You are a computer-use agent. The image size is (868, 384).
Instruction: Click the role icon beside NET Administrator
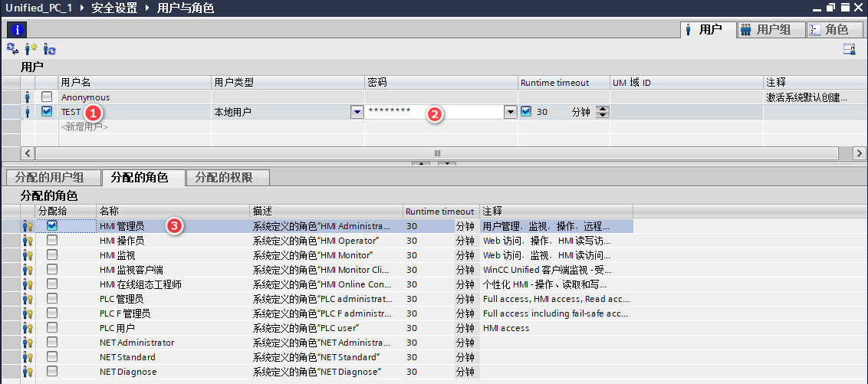pos(28,343)
